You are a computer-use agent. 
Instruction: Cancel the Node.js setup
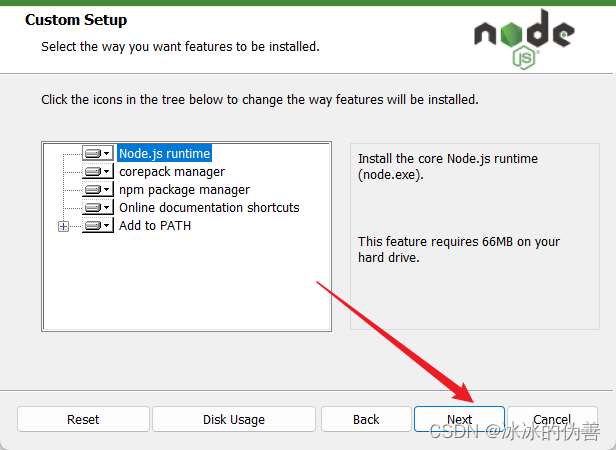(552, 419)
